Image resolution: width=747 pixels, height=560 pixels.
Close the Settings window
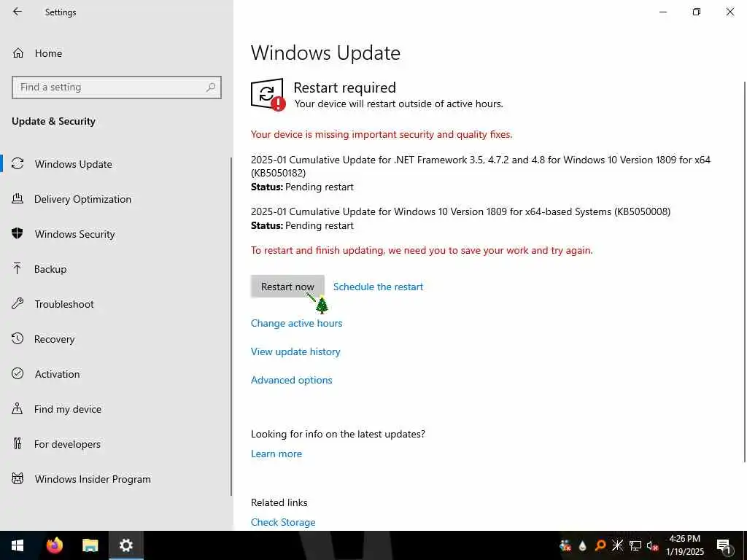729,12
